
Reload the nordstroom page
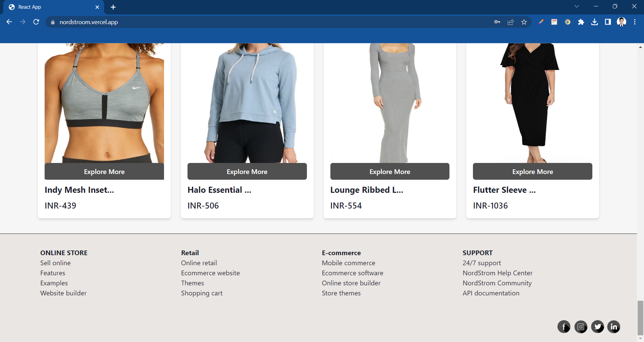36,22
